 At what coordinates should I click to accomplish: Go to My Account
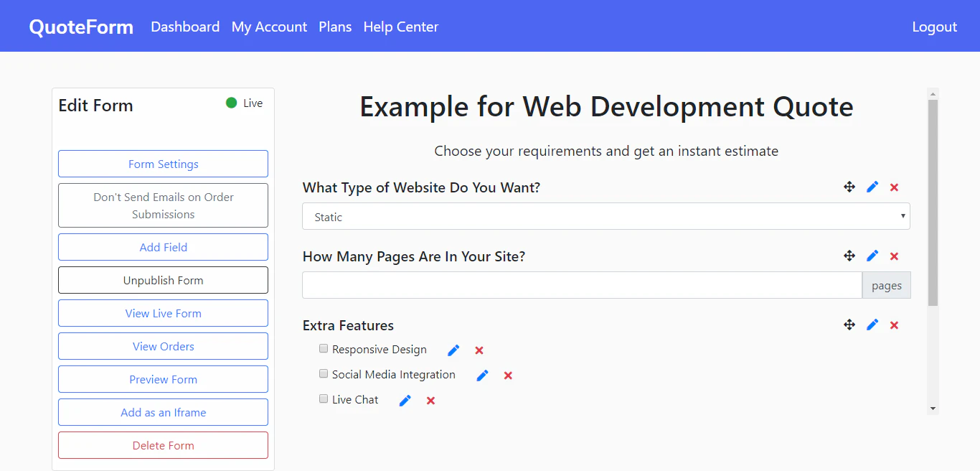tap(269, 27)
